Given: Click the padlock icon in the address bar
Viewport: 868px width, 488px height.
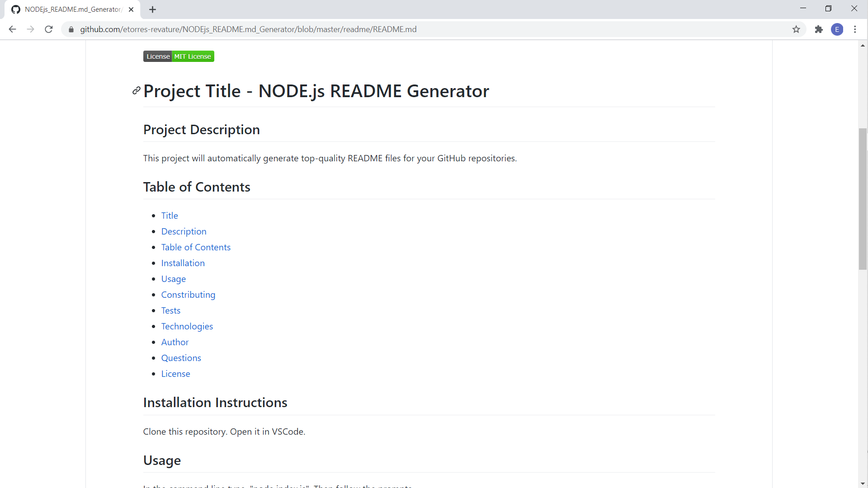Looking at the screenshot, I should tap(71, 29).
